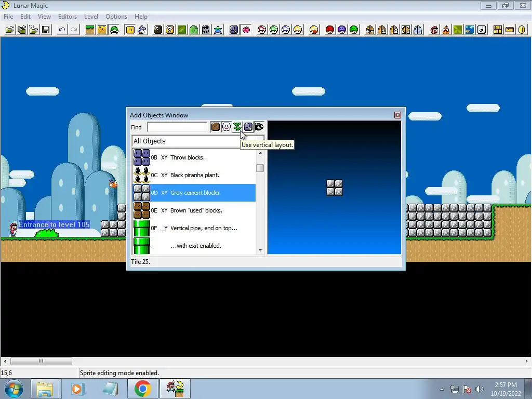
Task: Click the green Koopa shell sprite mode icon
Action: [x=114, y=30]
